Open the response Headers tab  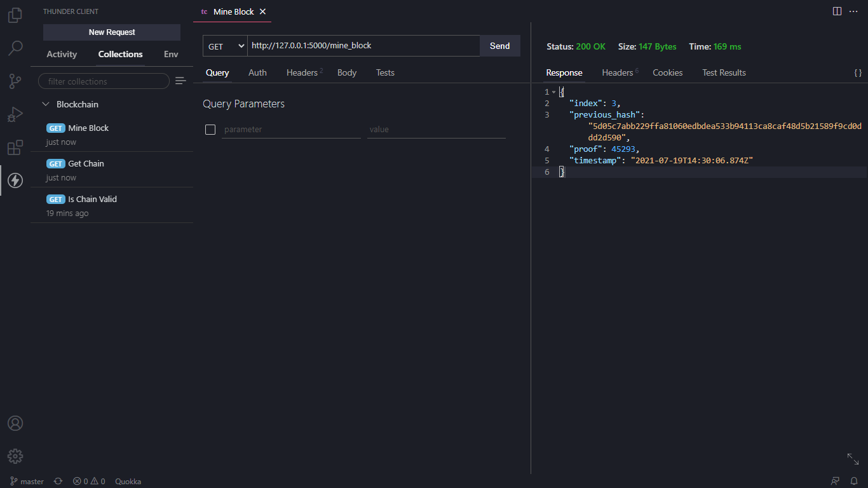coord(620,72)
